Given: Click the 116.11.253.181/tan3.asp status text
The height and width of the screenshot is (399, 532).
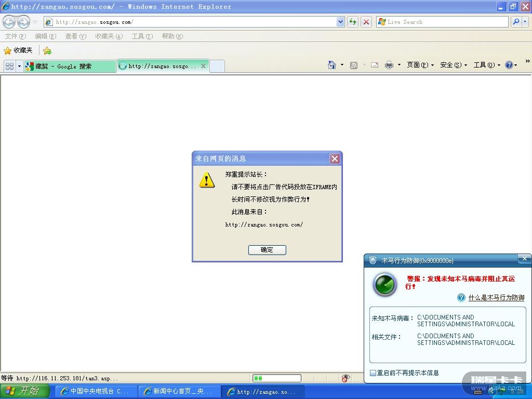Looking at the screenshot, I should click(x=67, y=378).
